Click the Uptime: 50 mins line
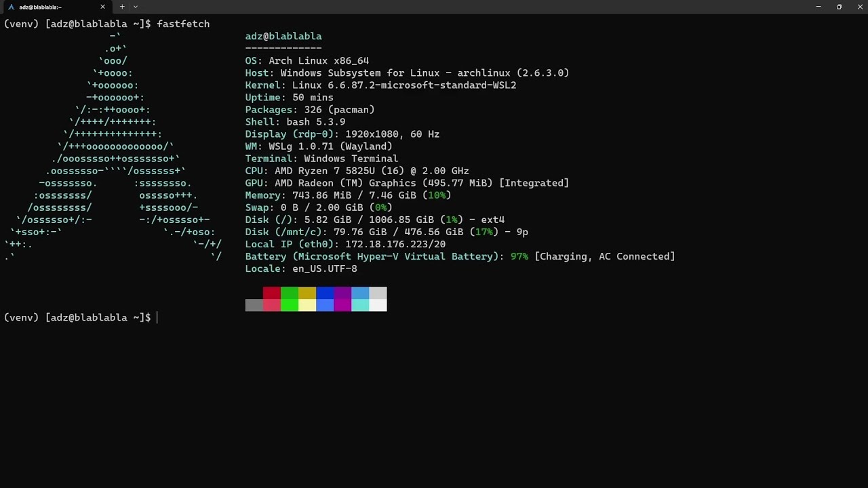This screenshot has height=488, width=868. [x=289, y=97]
